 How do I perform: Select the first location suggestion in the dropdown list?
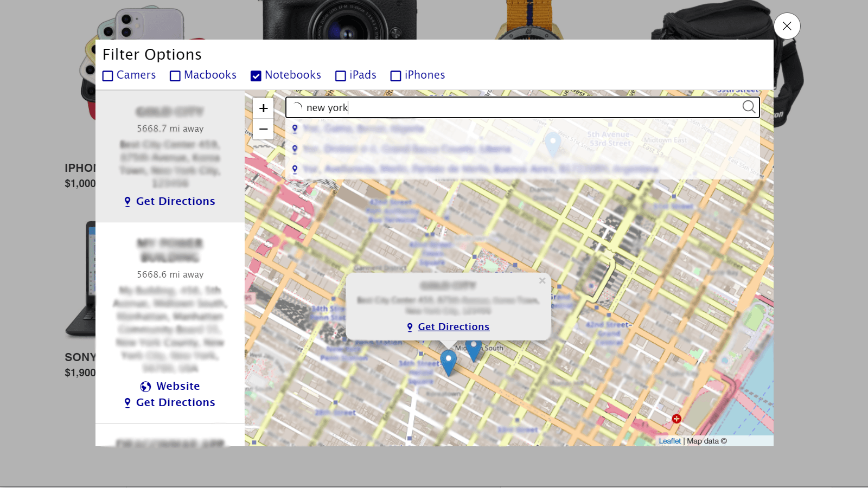[363, 129]
